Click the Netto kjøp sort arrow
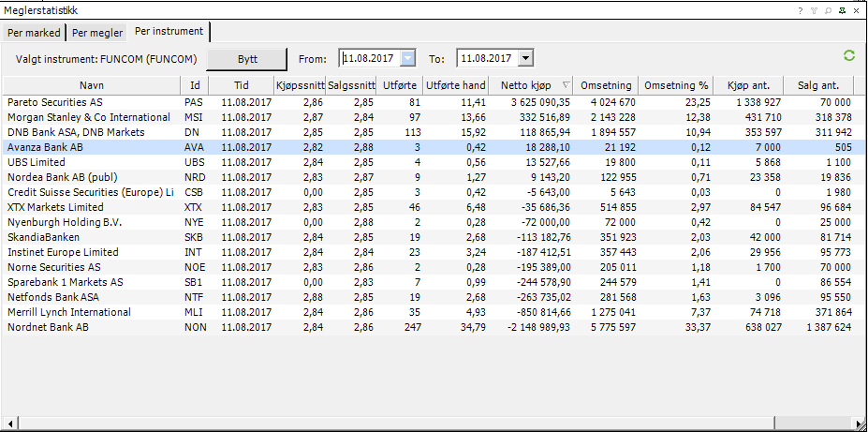868x432 pixels. (566, 85)
